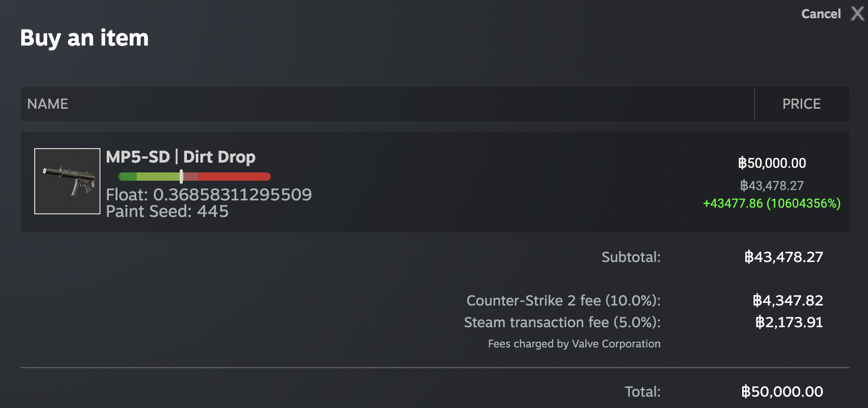This screenshot has width=868, height=408.
Task: Click the red section of wear bar
Action: tap(234, 177)
